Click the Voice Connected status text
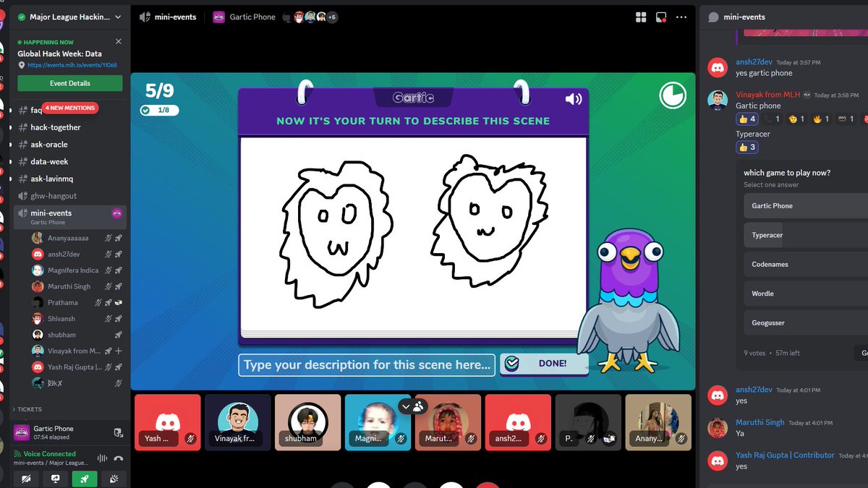 (50, 454)
